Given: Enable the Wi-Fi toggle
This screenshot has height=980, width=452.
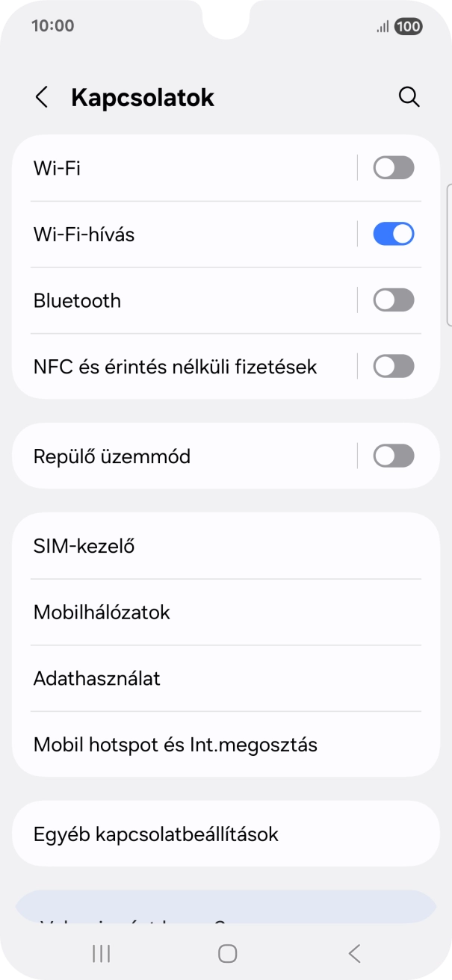Looking at the screenshot, I should [393, 167].
